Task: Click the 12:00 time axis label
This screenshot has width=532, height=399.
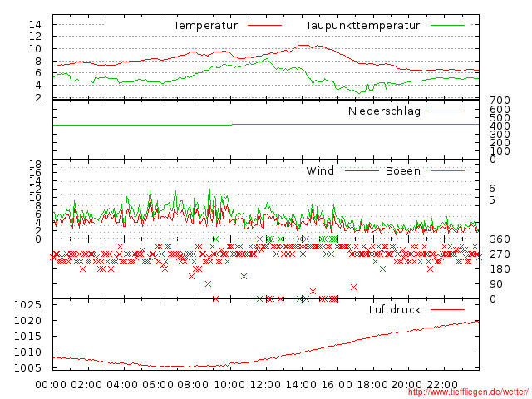Action: point(265,385)
